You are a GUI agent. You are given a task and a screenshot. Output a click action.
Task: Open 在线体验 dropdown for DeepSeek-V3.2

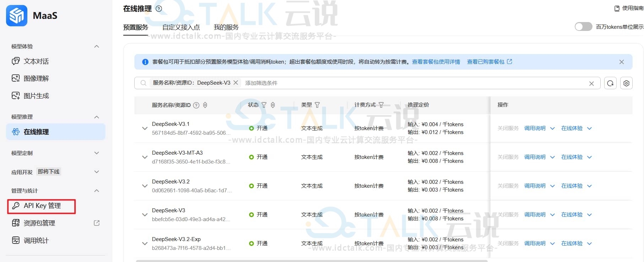point(589,186)
